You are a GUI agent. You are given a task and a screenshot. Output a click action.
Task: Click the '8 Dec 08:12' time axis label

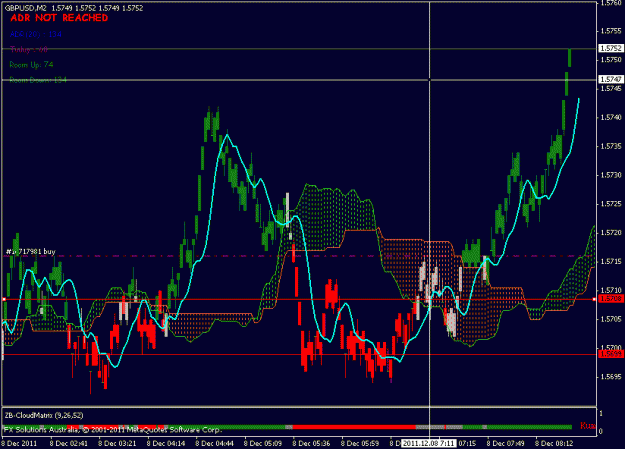554,443
